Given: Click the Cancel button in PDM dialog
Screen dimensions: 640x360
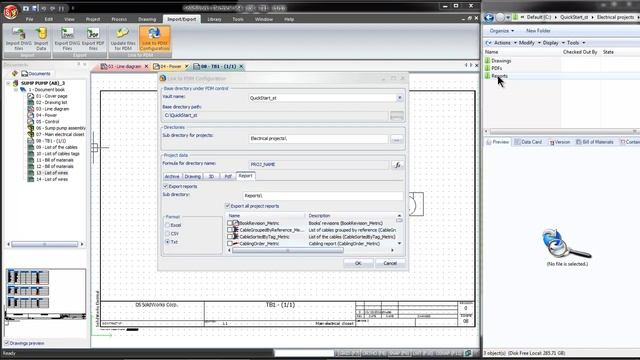Looking at the screenshot, I should click(390, 263).
